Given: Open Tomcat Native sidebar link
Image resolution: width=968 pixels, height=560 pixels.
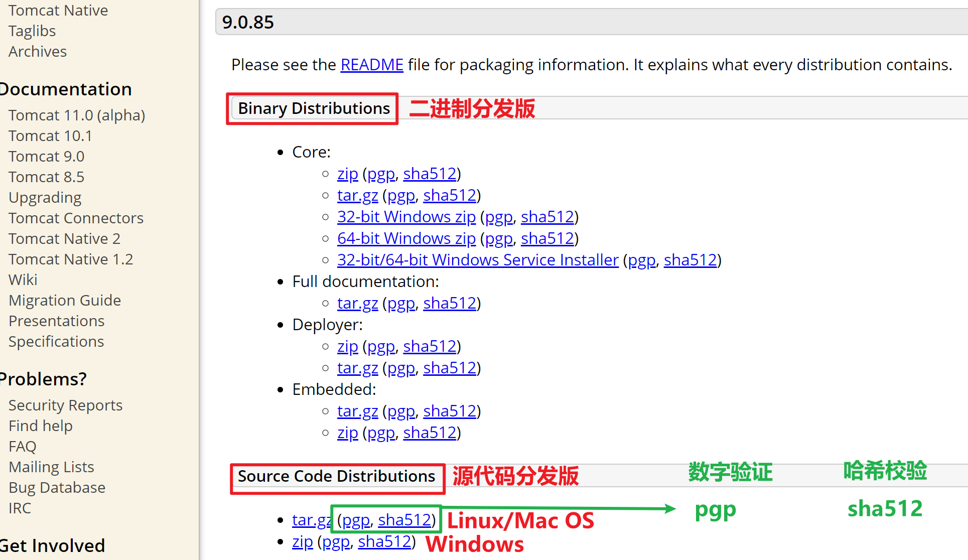Looking at the screenshot, I should point(58,10).
